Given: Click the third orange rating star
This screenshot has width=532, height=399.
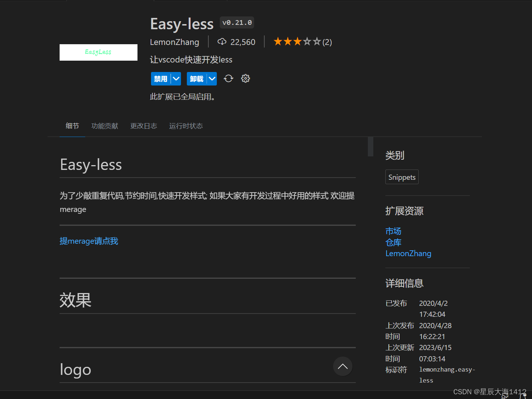Looking at the screenshot, I should (297, 41).
